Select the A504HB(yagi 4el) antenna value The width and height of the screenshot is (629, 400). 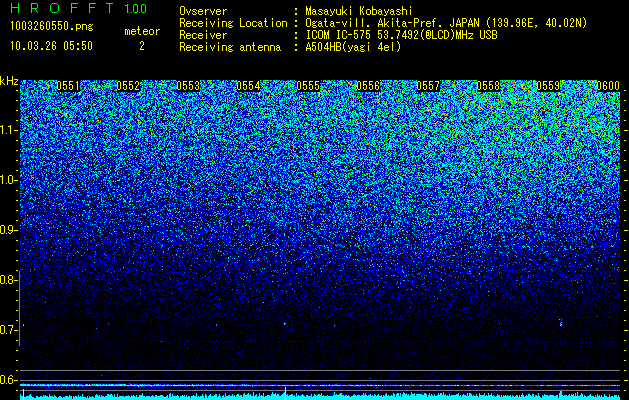353,47
